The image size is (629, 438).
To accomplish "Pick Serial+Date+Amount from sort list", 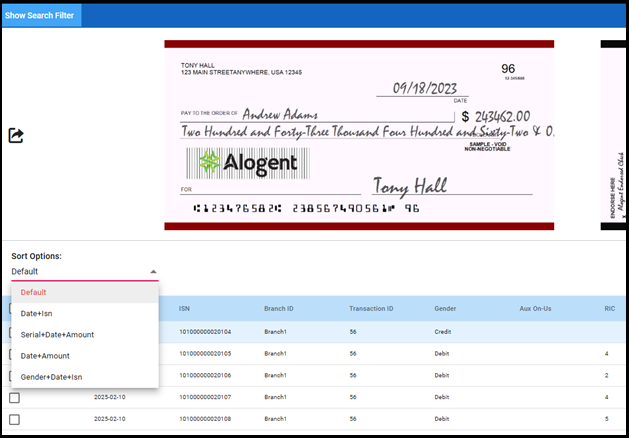I will [57, 334].
